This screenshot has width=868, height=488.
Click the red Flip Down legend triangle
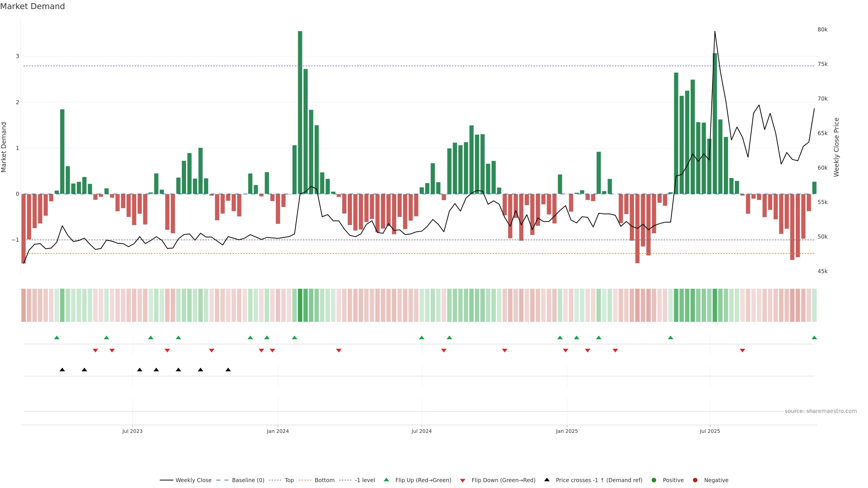click(463, 480)
